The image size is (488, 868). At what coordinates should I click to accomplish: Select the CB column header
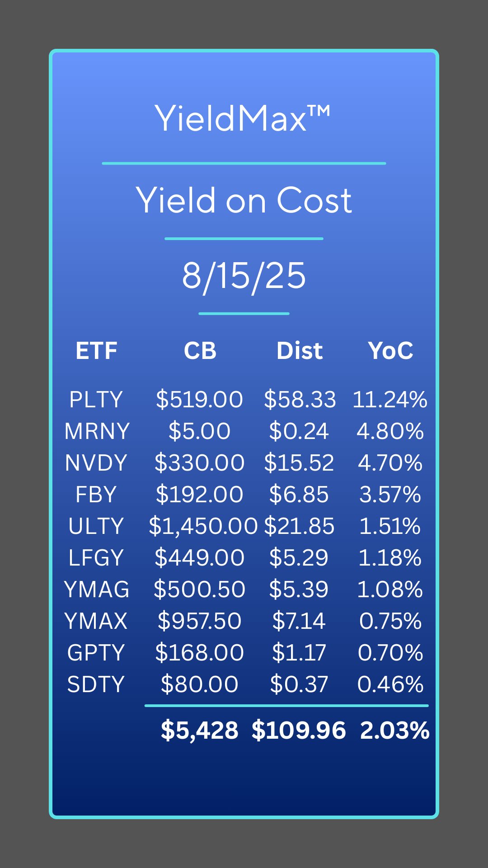200,351
